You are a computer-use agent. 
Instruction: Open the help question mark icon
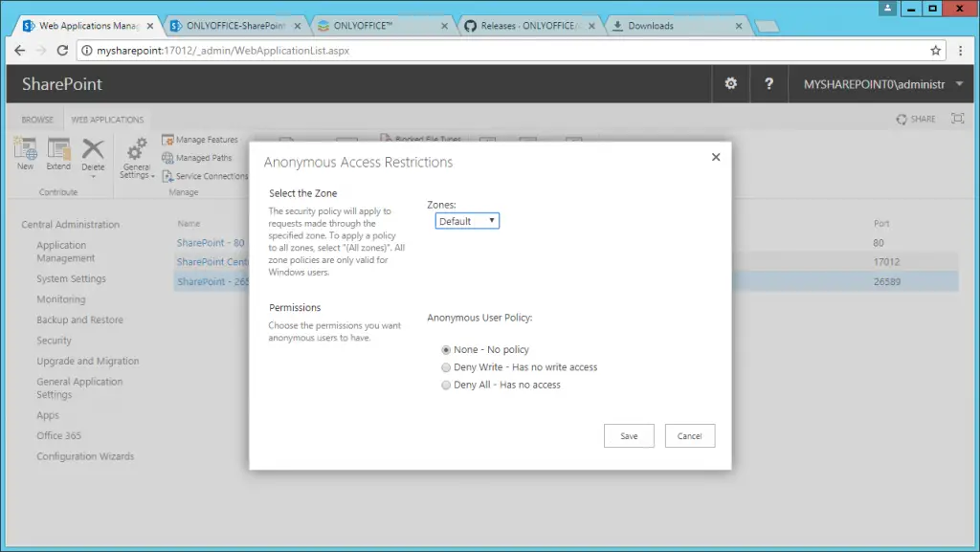(768, 83)
